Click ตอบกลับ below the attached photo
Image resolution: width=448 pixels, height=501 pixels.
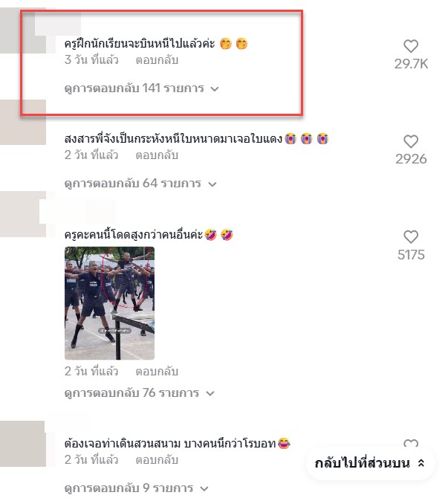pyautogui.click(x=157, y=372)
